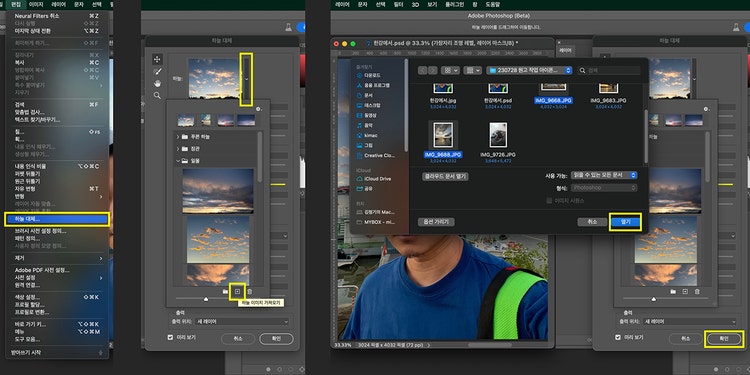Click the trash icon right of tooltip's import icon

pos(249,291)
